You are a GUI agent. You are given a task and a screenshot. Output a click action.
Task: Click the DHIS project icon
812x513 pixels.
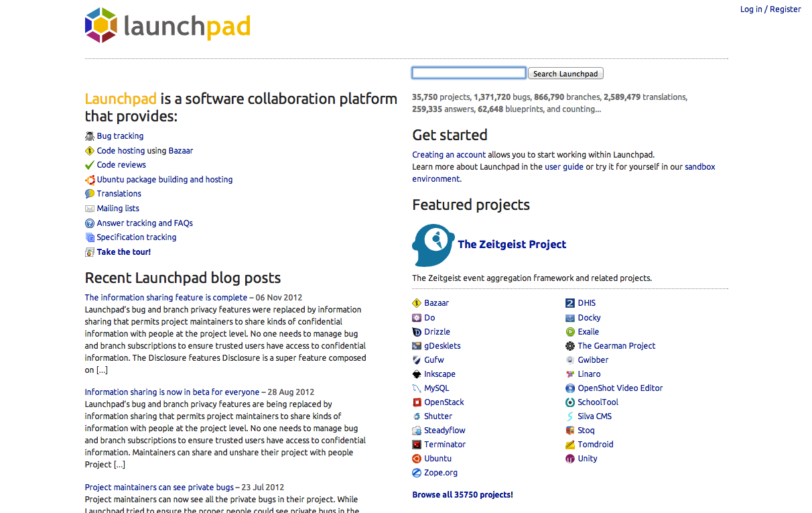click(570, 303)
